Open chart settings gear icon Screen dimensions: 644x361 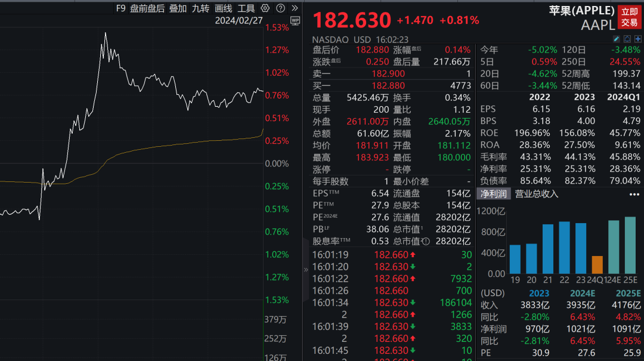[265, 8]
